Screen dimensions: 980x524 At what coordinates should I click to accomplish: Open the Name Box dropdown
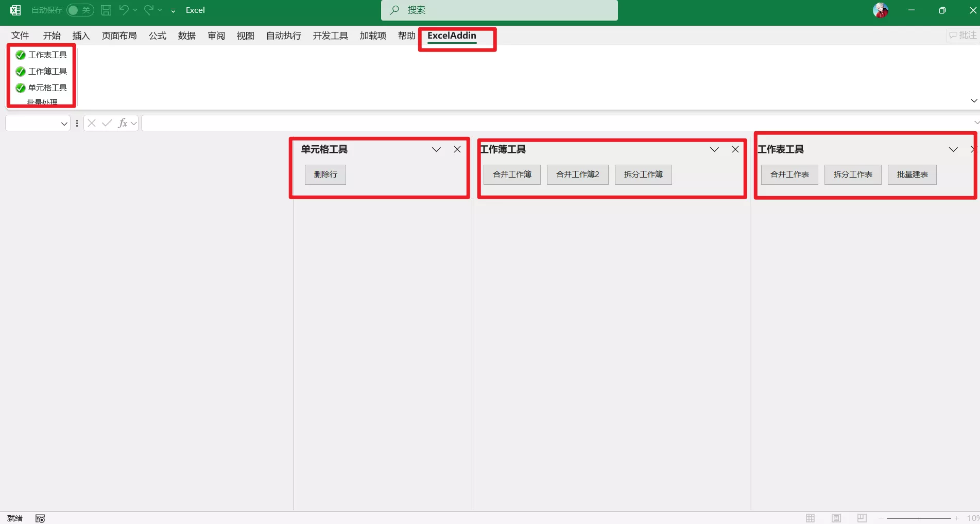coord(64,124)
